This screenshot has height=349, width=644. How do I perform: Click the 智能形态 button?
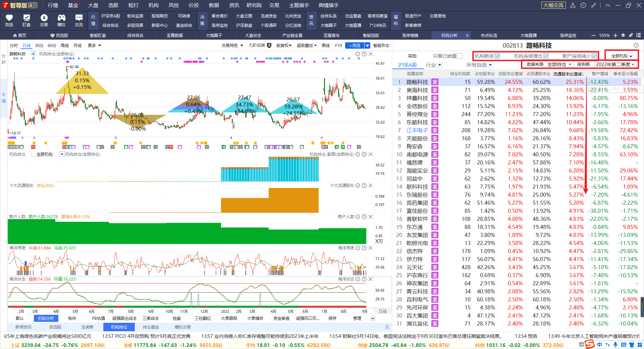pos(381,45)
